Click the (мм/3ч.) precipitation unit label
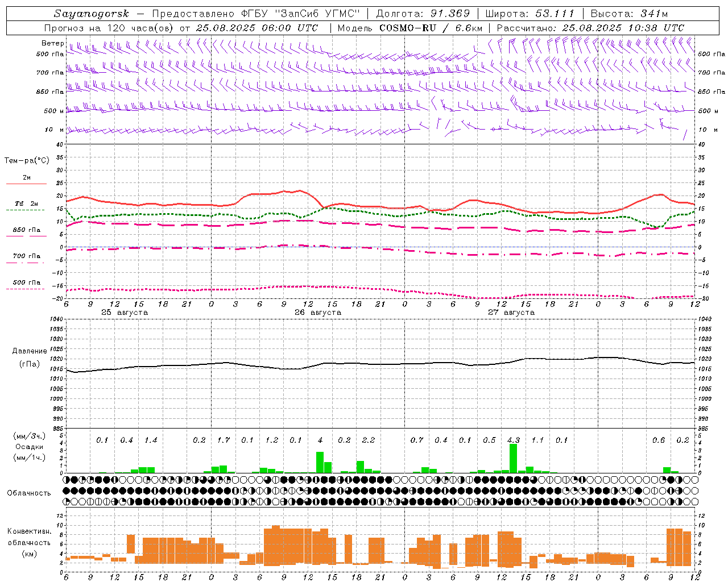 29,436
